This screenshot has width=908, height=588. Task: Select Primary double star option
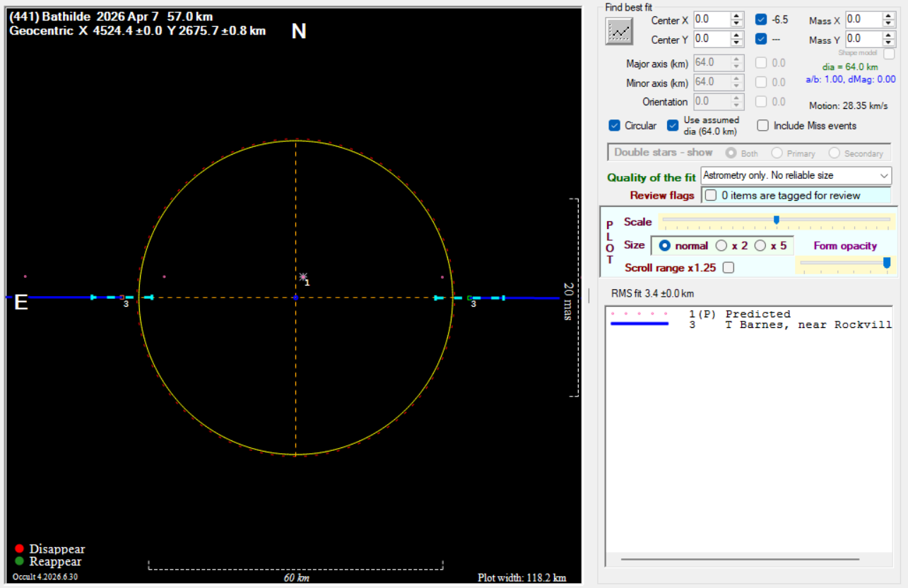pos(777,153)
